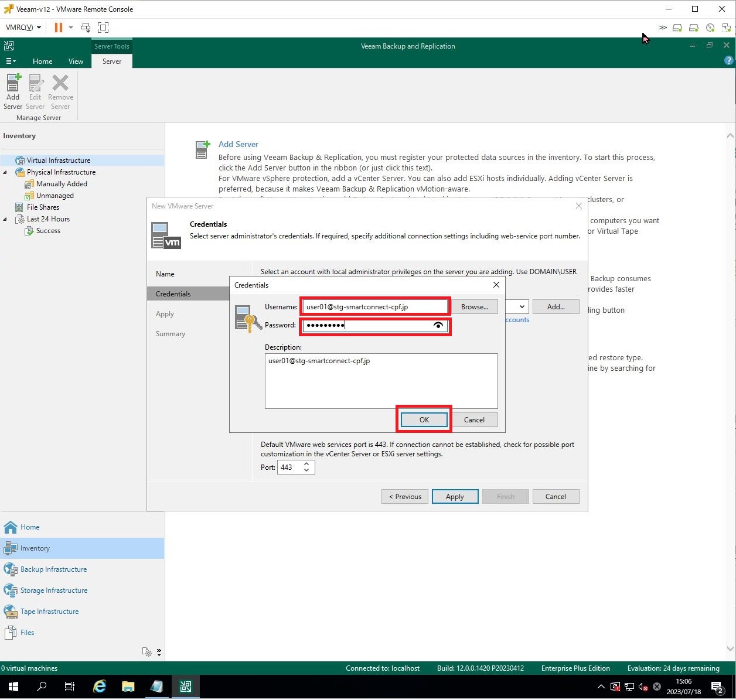Click the content pane scrollbar down arrow
The image size is (736, 700).
point(730,648)
